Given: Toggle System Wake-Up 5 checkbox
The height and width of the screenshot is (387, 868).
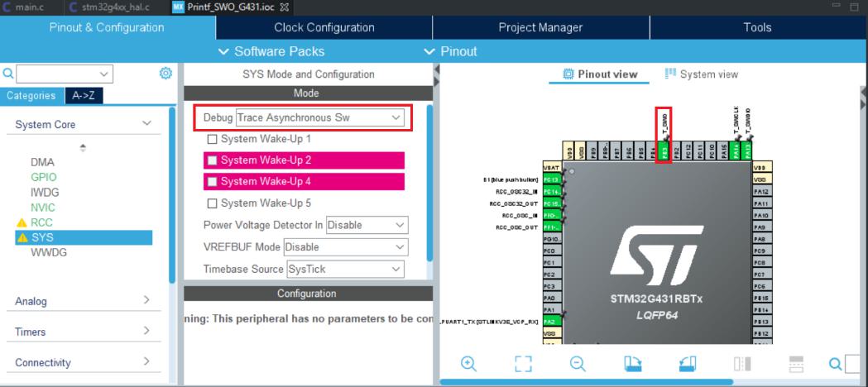Looking at the screenshot, I should pos(212,203).
